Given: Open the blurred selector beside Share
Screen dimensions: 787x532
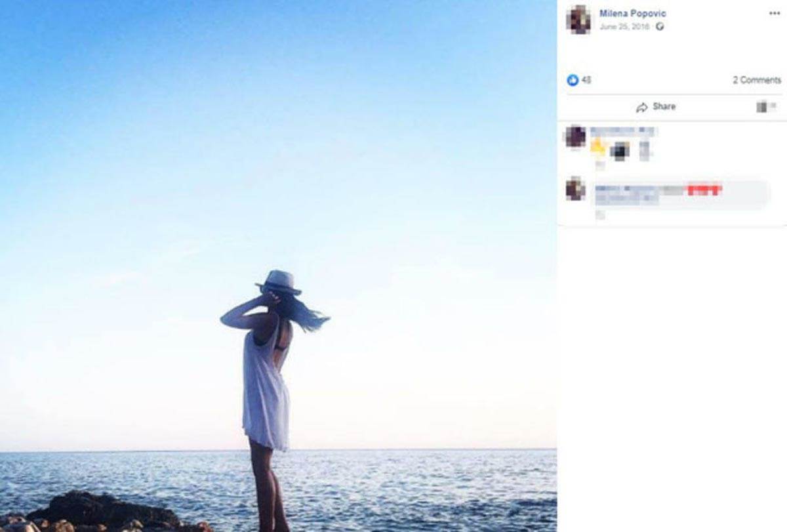Looking at the screenshot, I should (766, 106).
